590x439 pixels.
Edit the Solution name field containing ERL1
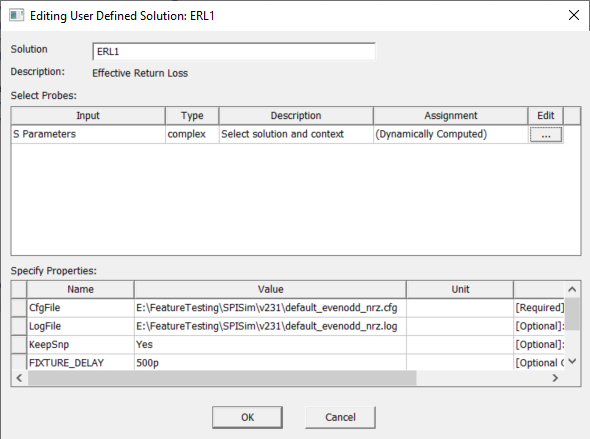(234, 52)
